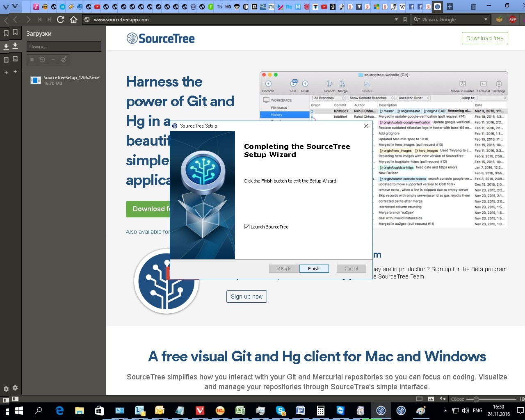Open the Jump to dropdown in website screenshot

pyautogui.click(x=492, y=98)
